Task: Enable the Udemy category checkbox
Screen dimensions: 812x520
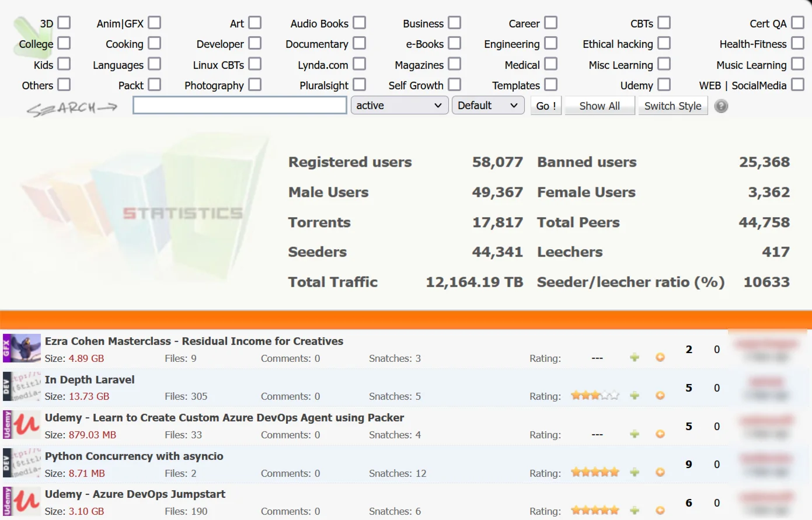Action: coord(664,85)
